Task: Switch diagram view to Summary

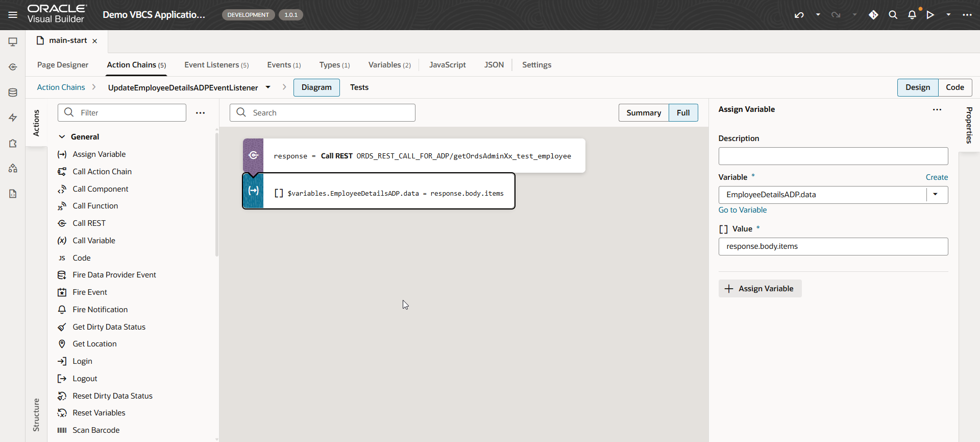Action: click(644, 113)
